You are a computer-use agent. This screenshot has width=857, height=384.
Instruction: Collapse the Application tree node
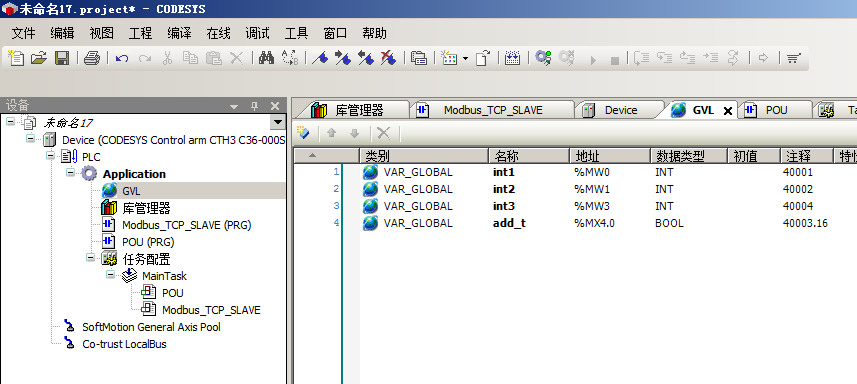pyautogui.click(x=71, y=173)
